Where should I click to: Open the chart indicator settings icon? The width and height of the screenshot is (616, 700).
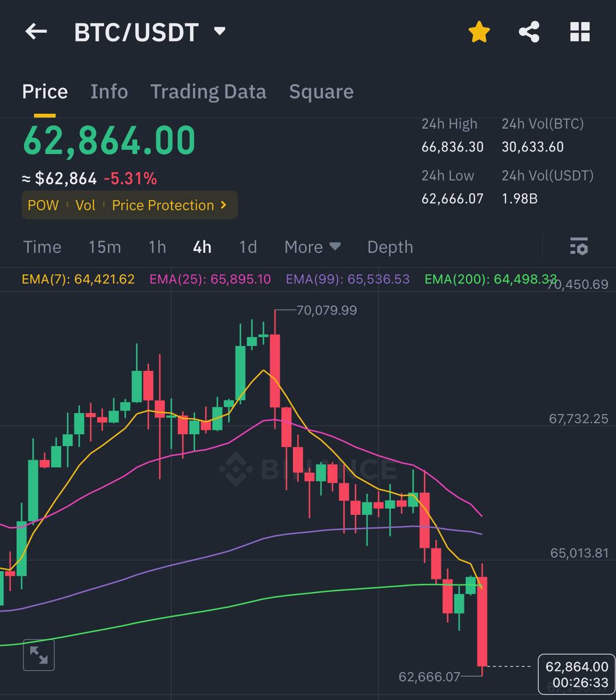(x=578, y=247)
